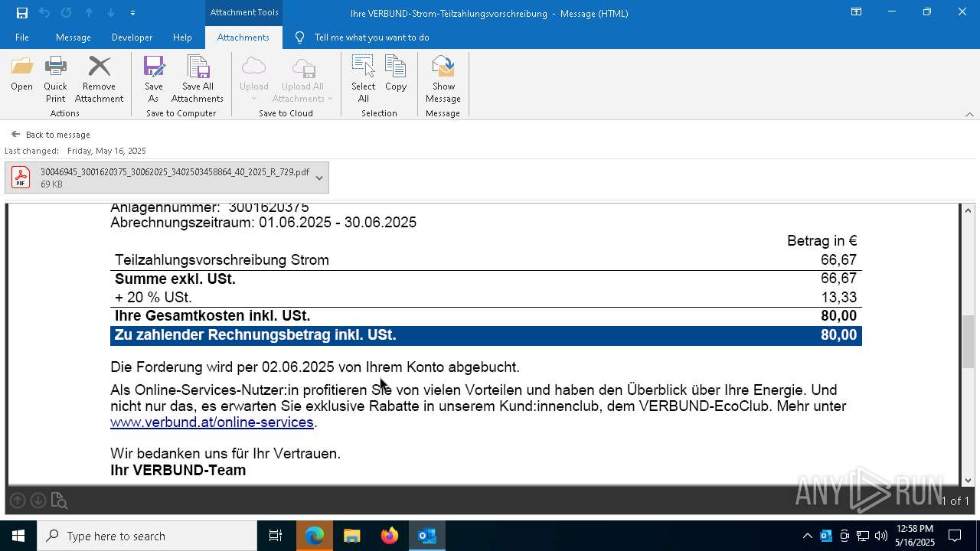Click the volume icon in system tray
Screen dimensions: 980x551
[x=881, y=536]
